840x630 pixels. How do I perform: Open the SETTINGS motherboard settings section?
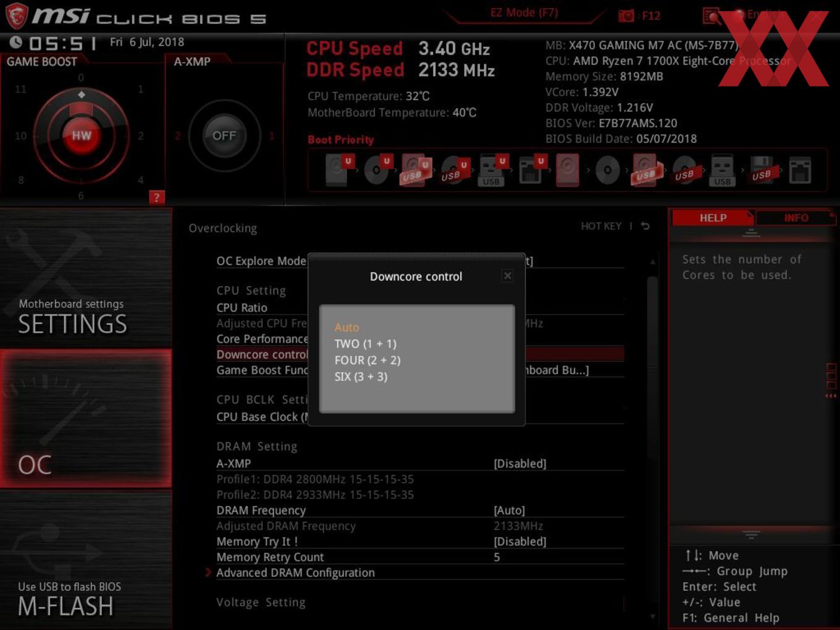pos(86,278)
